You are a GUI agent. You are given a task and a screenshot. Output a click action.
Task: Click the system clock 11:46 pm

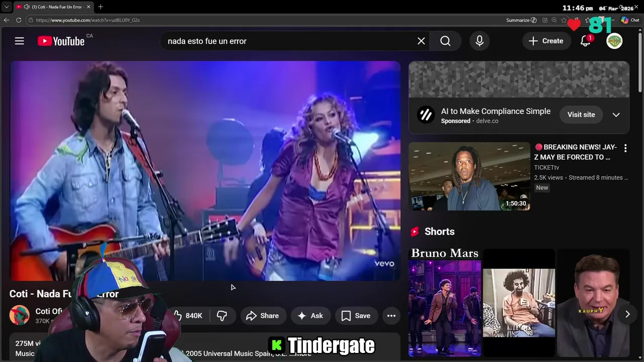pos(578,8)
